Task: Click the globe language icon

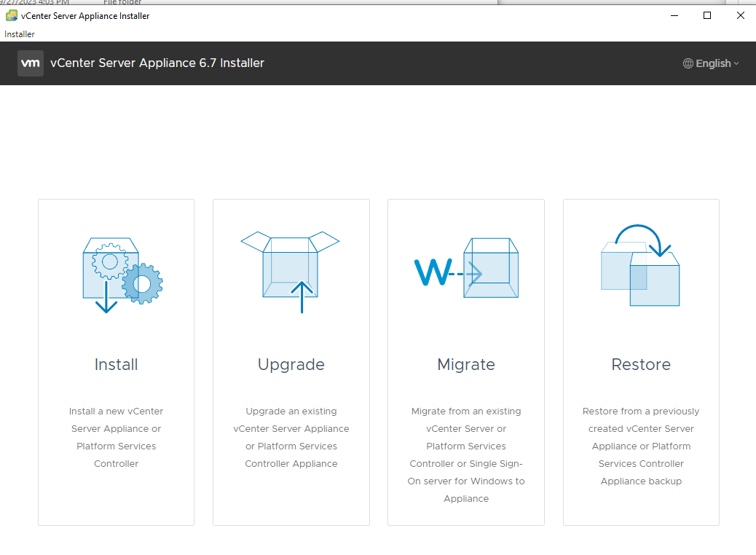Action: (688, 63)
